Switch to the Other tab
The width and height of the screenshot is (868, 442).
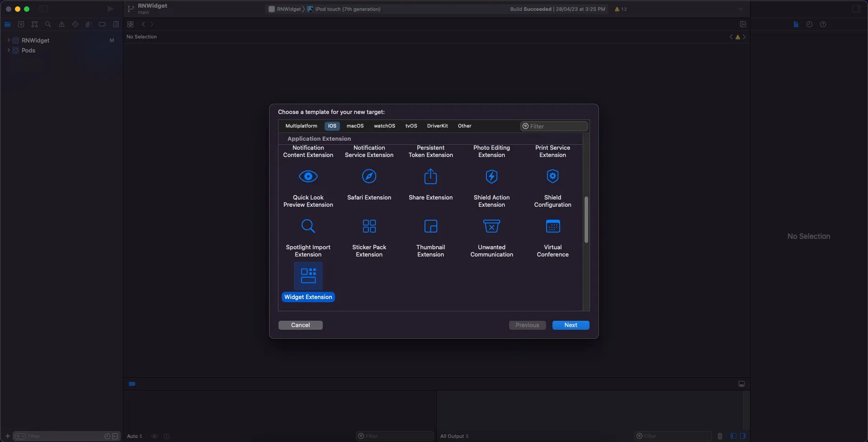point(464,126)
